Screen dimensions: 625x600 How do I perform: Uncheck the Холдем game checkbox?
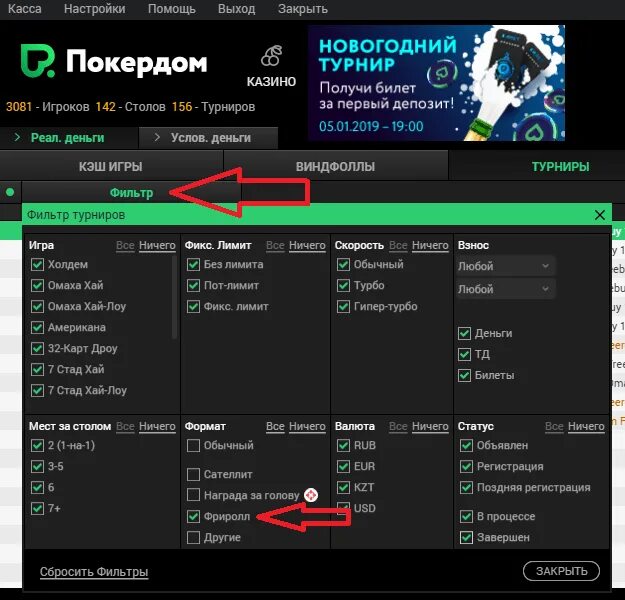(x=37, y=264)
